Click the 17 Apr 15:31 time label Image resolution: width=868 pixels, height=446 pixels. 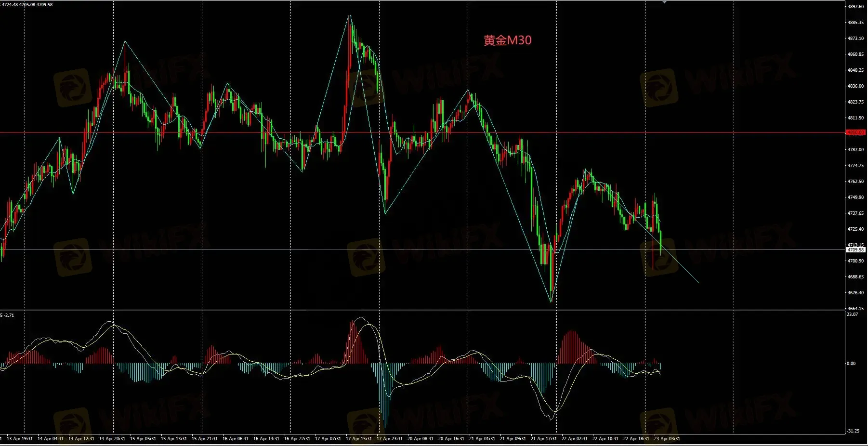[x=359, y=439]
